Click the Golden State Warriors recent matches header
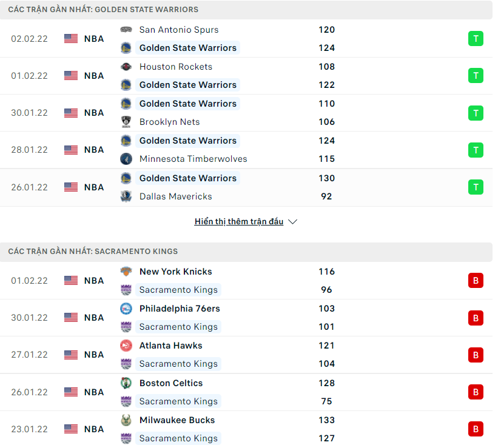The image size is (501, 448). tap(103, 10)
